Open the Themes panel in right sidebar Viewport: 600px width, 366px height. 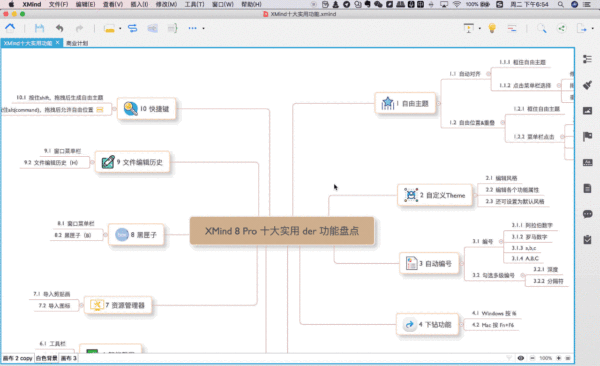tap(587, 162)
